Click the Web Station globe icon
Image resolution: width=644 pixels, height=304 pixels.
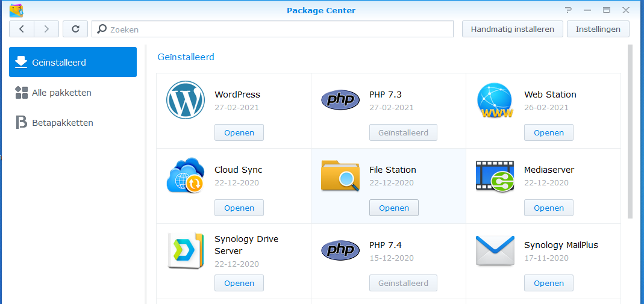pyautogui.click(x=495, y=100)
